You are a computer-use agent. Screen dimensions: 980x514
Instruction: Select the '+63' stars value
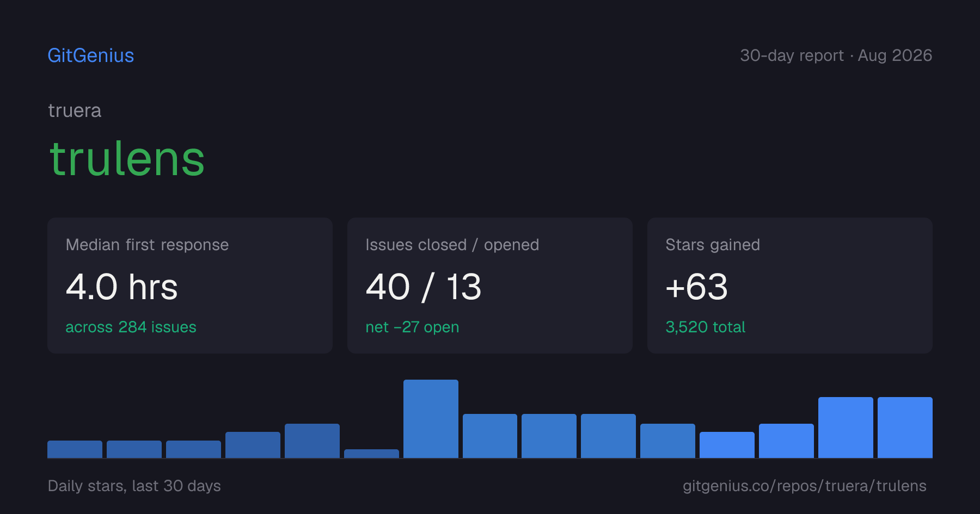coord(696,287)
